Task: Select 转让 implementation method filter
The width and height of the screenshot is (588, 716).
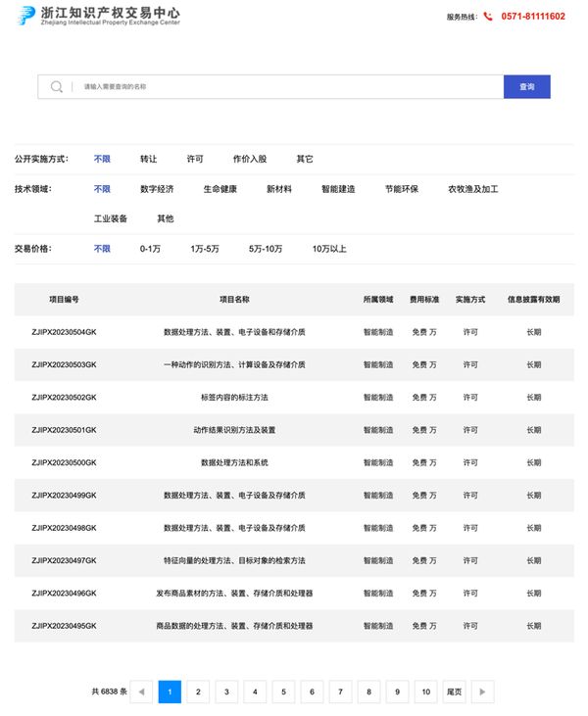Action: click(148, 159)
